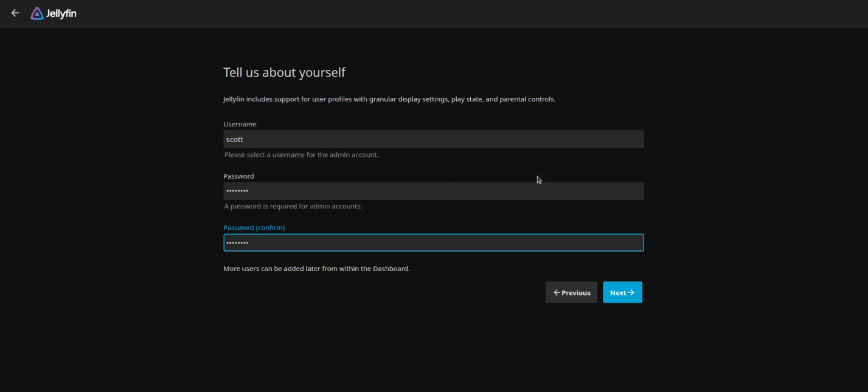Screen dimensions: 868x392
Task: Focus the Username field containing scott
Action: click(x=433, y=139)
